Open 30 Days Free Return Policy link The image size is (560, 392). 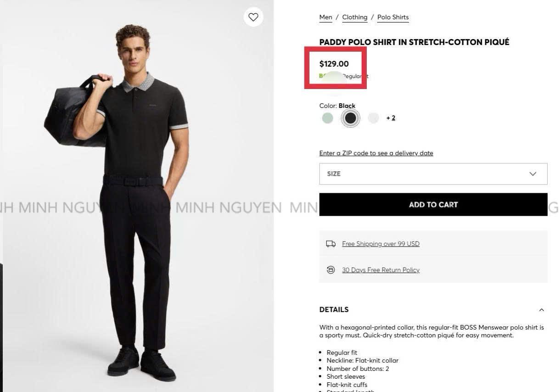tap(381, 270)
